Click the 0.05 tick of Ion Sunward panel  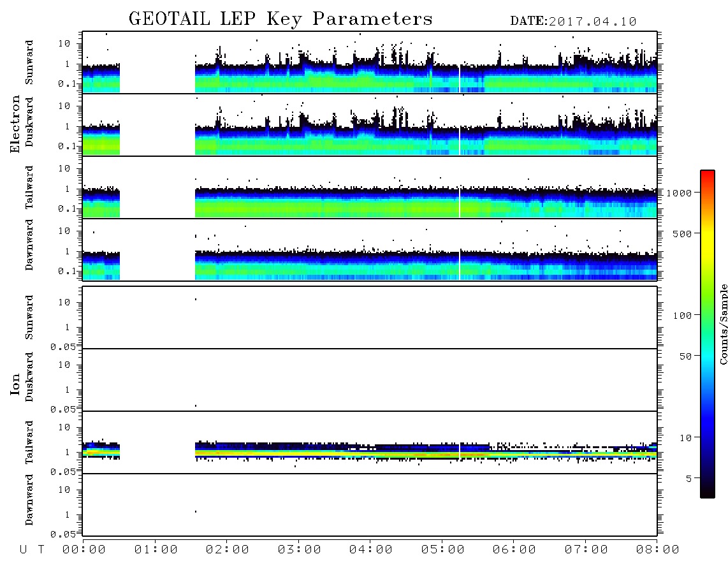(x=63, y=347)
